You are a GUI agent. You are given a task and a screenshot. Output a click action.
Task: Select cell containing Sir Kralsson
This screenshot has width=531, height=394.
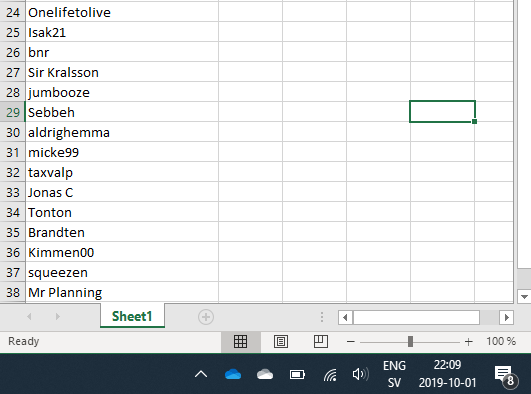pos(122,72)
